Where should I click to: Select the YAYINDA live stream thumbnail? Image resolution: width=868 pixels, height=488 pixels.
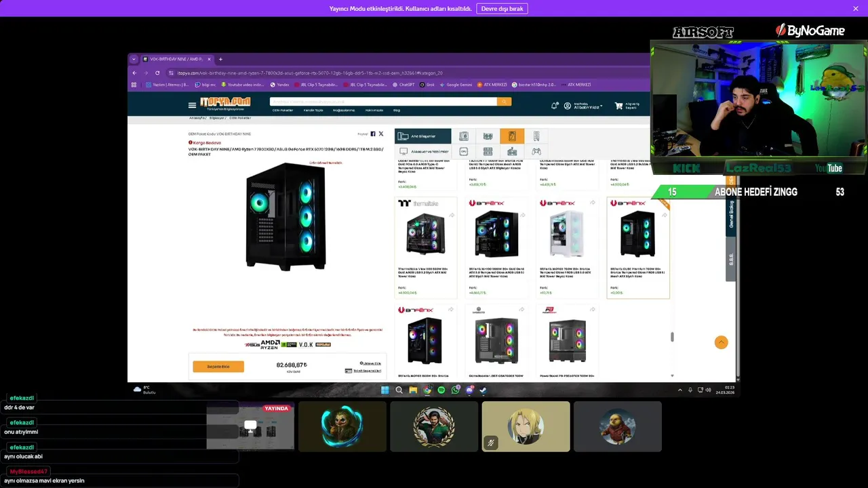(x=250, y=426)
